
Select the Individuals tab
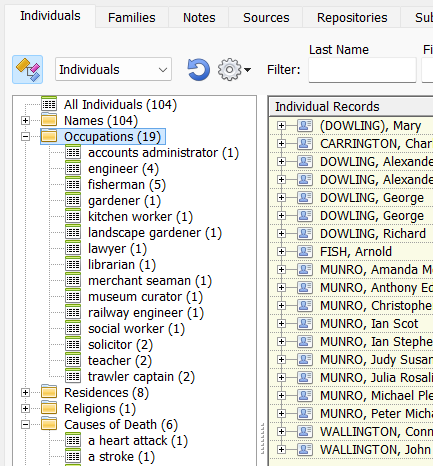pyautogui.click(x=50, y=16)
